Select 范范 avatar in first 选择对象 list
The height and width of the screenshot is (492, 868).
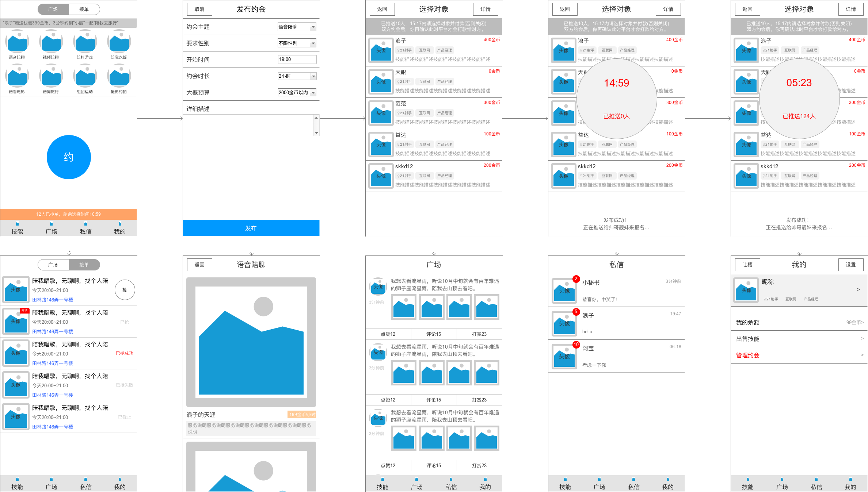coord(381,113)
